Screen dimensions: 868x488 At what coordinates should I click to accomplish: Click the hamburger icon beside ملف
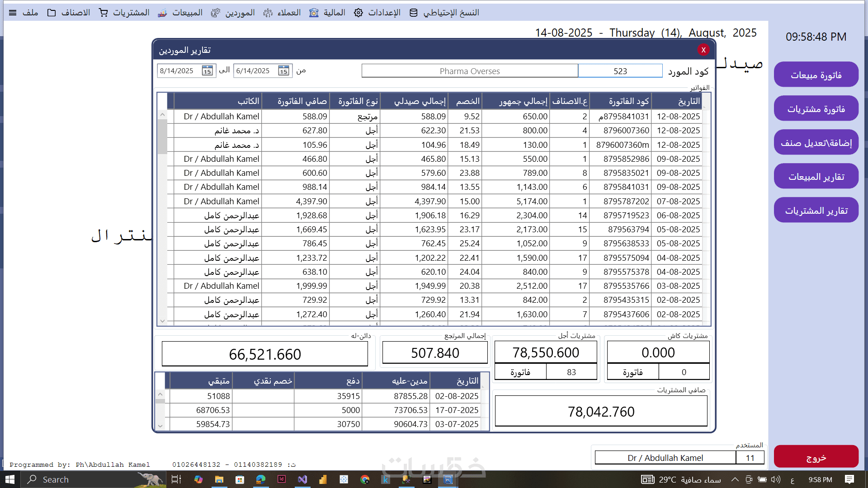point(13,13)
